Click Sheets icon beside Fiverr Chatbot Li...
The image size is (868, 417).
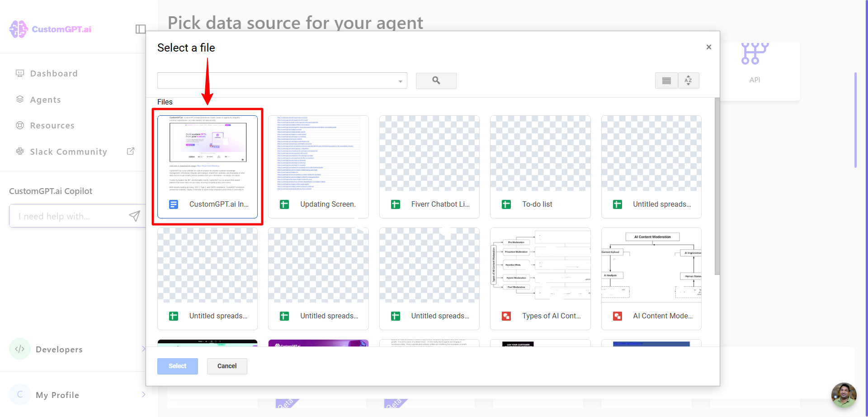396,204
